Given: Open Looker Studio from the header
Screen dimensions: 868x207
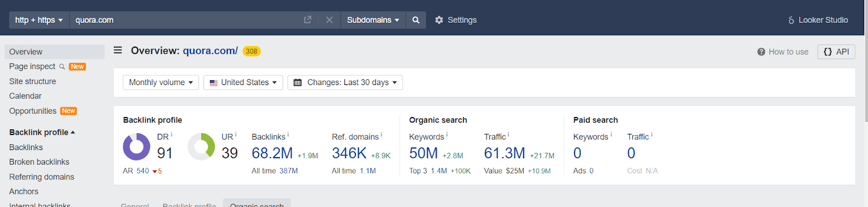Looking at the screenshot, I should [818, 20].
